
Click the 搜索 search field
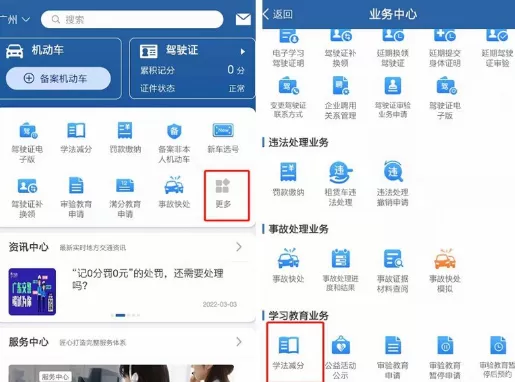(132, 19)
